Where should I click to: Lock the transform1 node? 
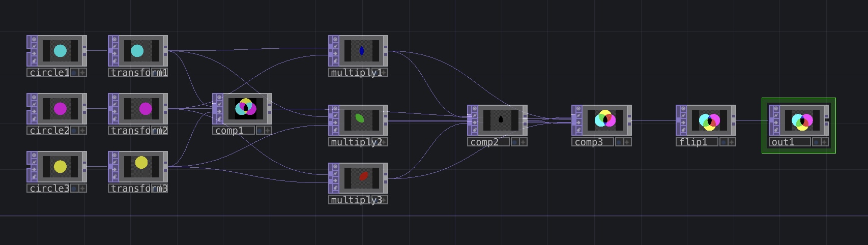tap(115, 60)
